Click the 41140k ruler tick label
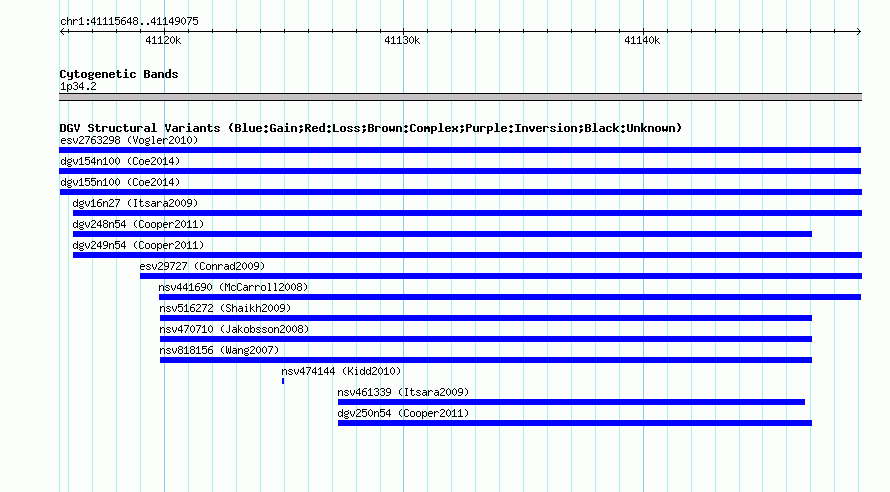This screenshot has width=890, height=492. coord(642,40)
